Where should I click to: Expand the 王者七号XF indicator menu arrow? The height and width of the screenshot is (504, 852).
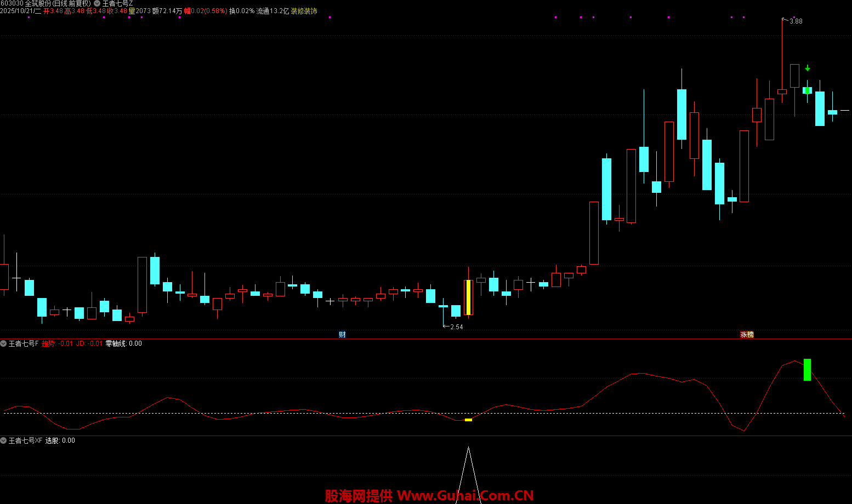coord(4,440)
